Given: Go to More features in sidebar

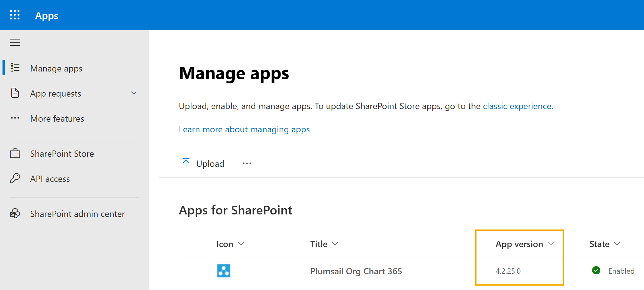Looking at the screenshot, I should [x=57, y=119].
